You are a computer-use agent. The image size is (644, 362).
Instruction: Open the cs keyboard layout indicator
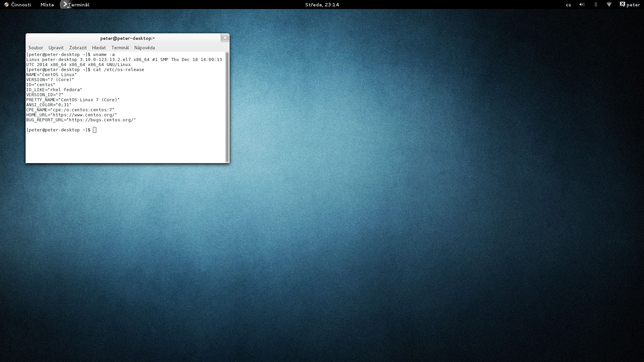pyautogui.click(x=568, y=5)
